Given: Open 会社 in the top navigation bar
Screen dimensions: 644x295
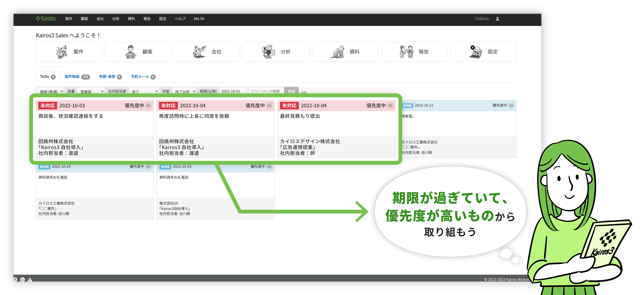Looking at the screenshot, I should [x=100, y=19].
